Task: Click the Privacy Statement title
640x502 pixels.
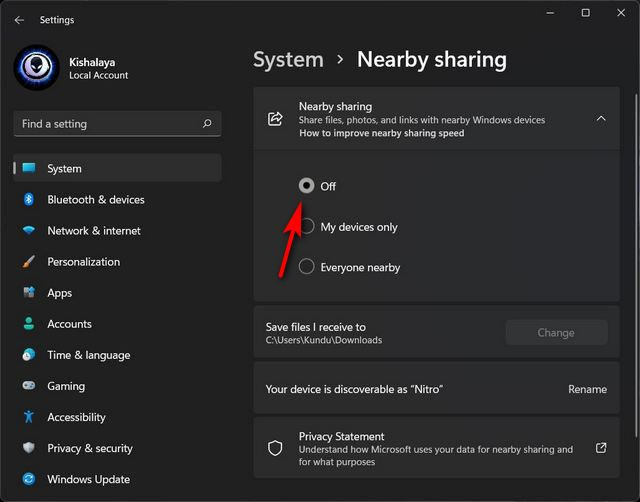Action: [341, 436]
